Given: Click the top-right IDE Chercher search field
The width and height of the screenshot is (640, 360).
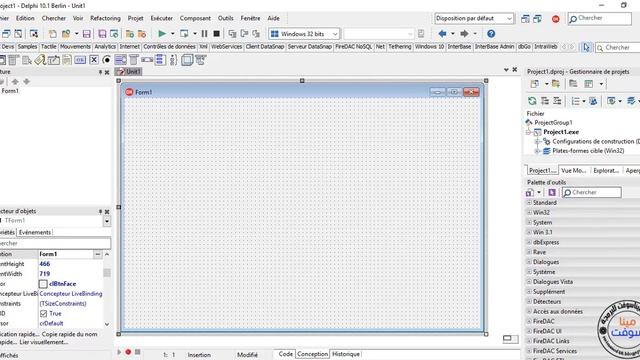Looking at the screenshot, I should [600, 18].
